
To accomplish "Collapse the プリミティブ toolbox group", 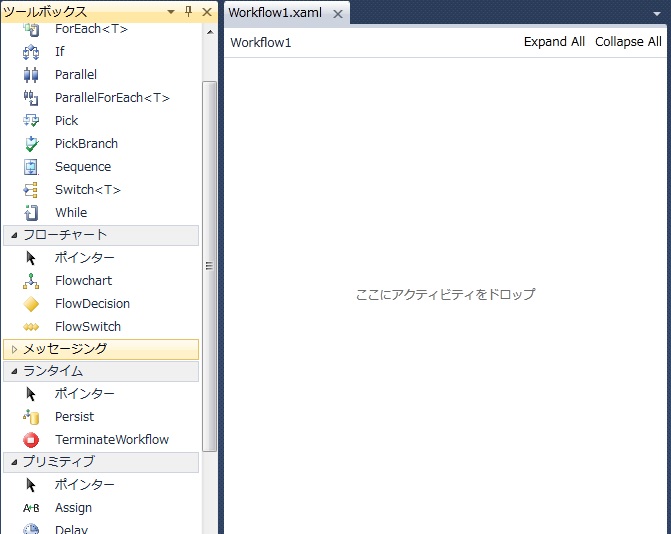I will (x=14, y=462).
